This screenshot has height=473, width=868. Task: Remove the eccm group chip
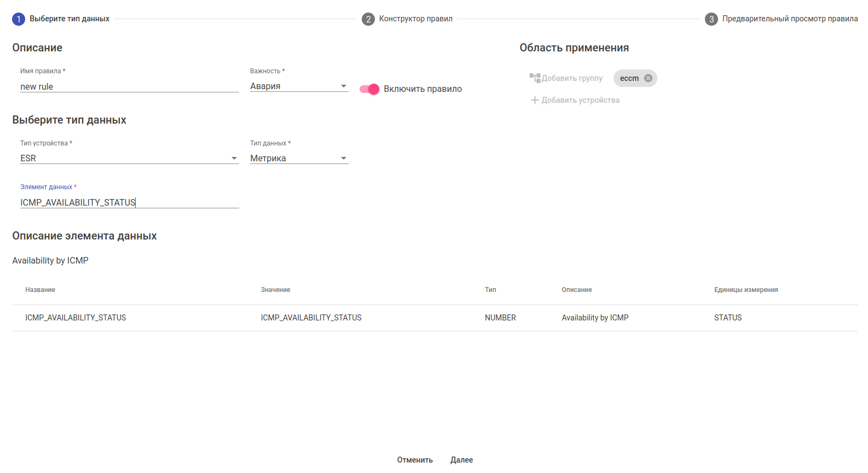point(648,78)
